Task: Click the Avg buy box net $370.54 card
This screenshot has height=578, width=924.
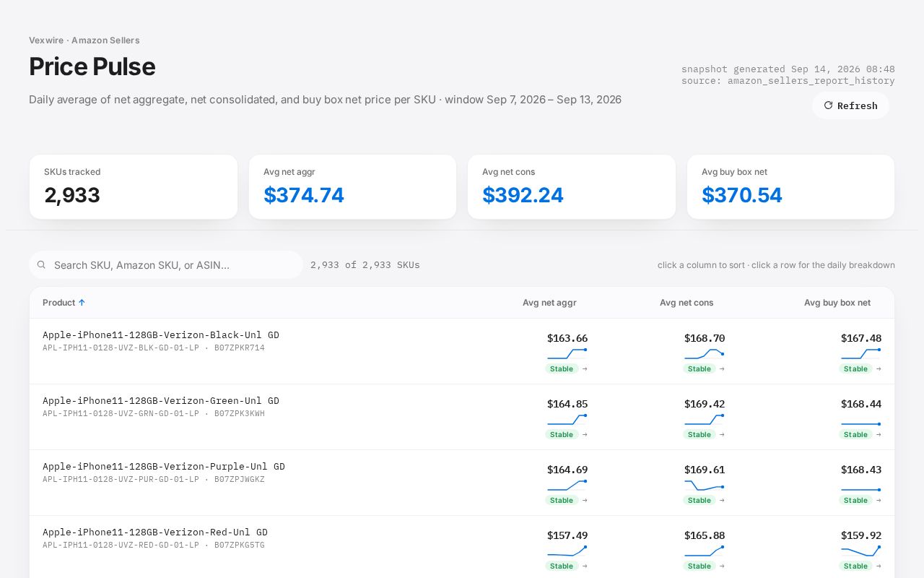Action: (790, 186)
